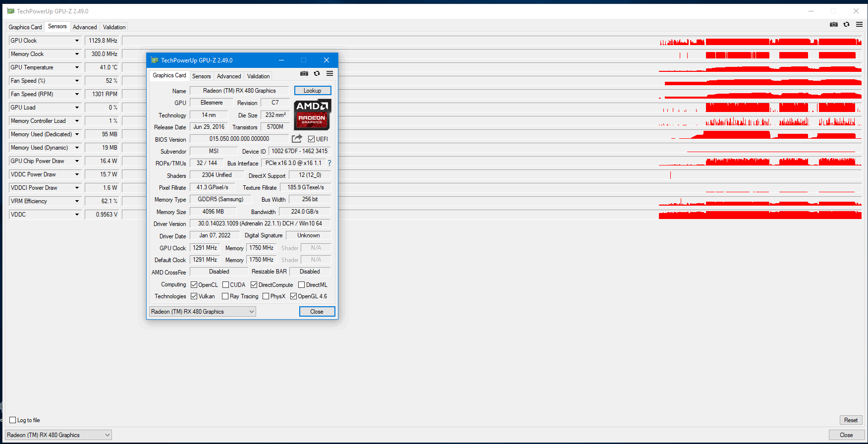Switch to Sensors tab in front window

point(201,76)
